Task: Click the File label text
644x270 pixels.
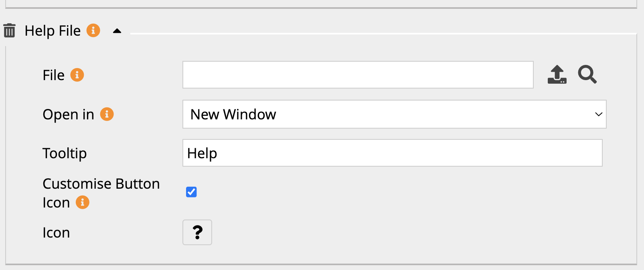Action: (53, 75)
